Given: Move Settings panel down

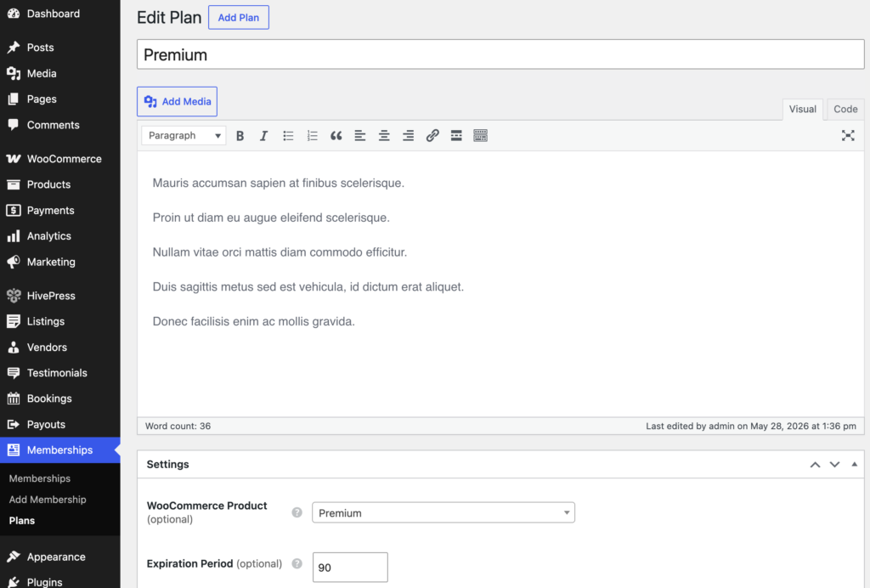Looking at the screenshot, I should [834, 464].
